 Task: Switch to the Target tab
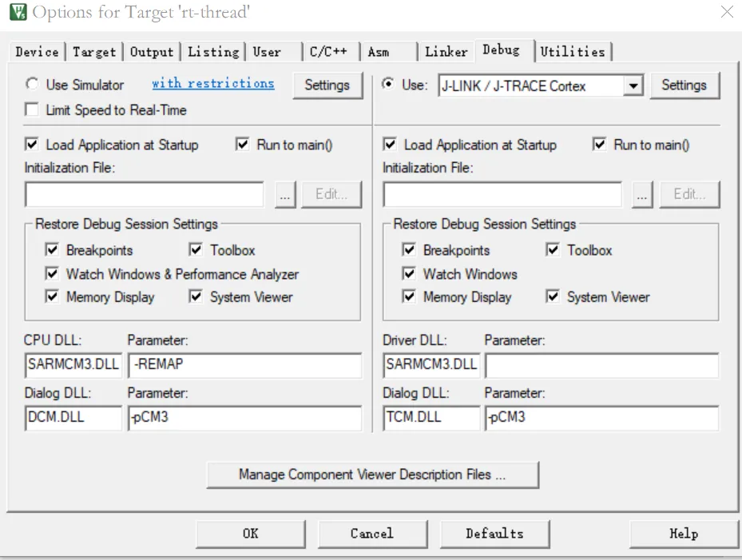pos(94,52)
